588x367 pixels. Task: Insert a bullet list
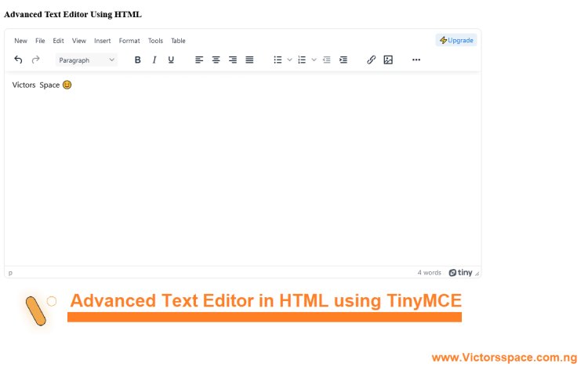coord(278,60)
